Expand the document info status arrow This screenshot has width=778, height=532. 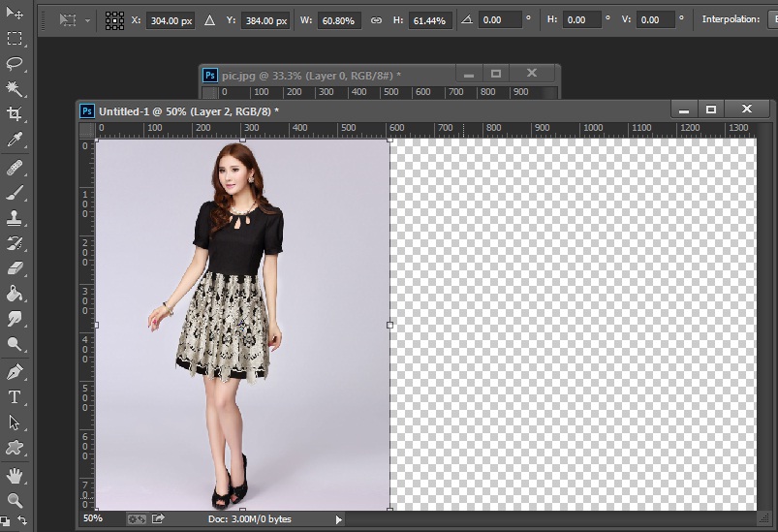tap(338, 519)
